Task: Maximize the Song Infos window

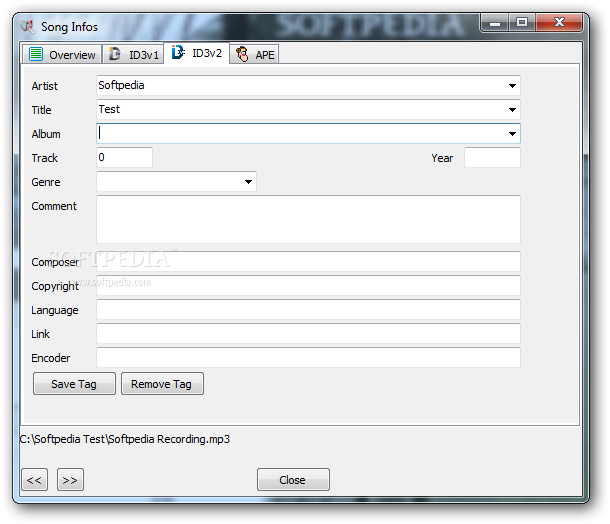Action: coord(522,23)
